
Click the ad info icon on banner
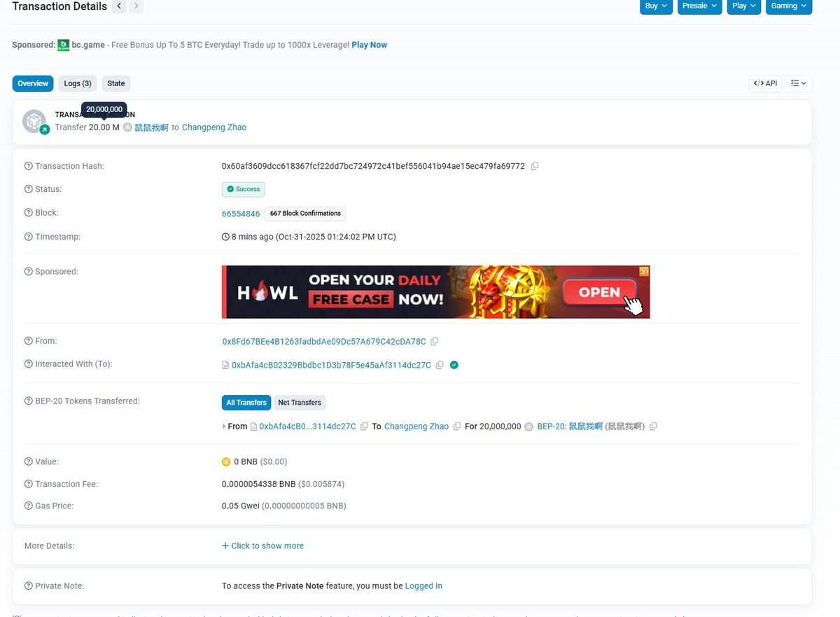(644, 271)
